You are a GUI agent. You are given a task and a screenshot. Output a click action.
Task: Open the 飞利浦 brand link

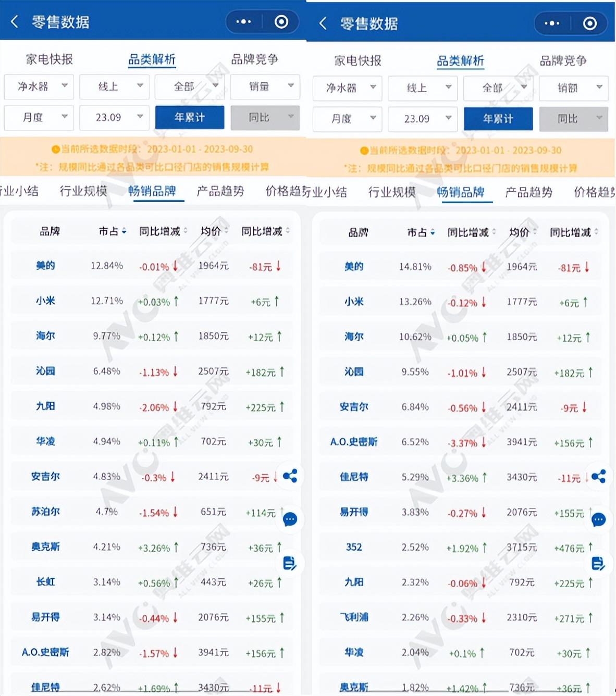[354, 617]
